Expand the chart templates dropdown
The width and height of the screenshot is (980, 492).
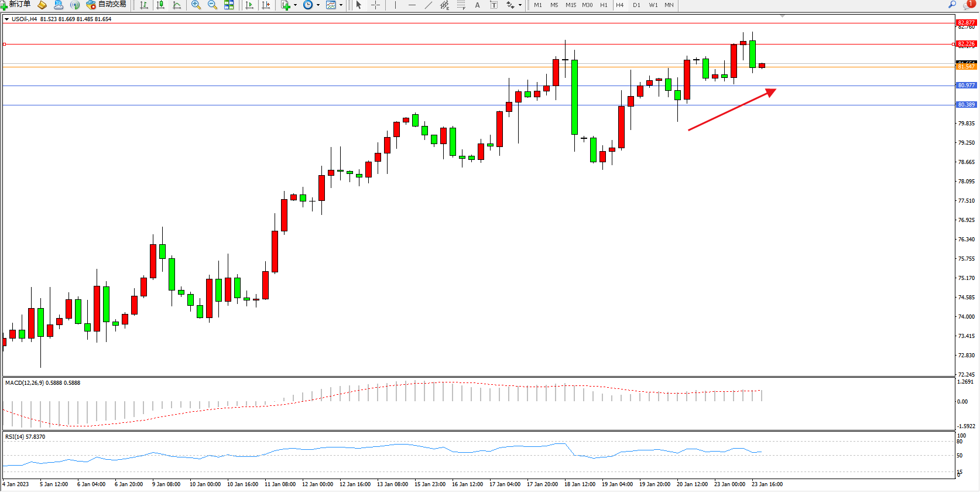[x=341, y=5]
